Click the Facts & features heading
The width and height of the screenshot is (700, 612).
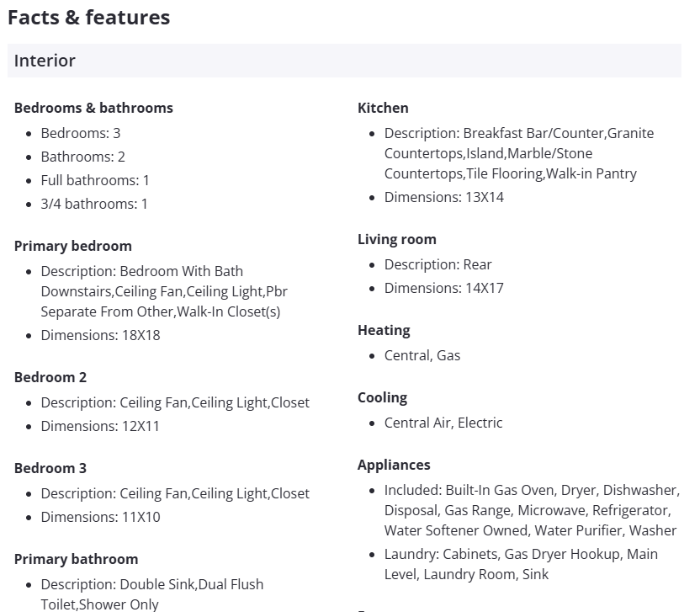88,18
